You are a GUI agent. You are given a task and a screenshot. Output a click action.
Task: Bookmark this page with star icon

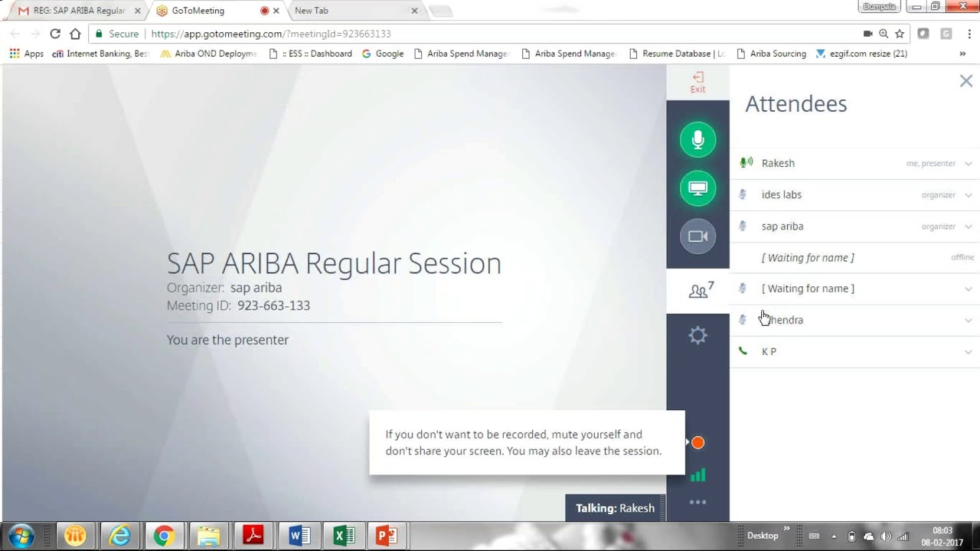pos(900,34)
